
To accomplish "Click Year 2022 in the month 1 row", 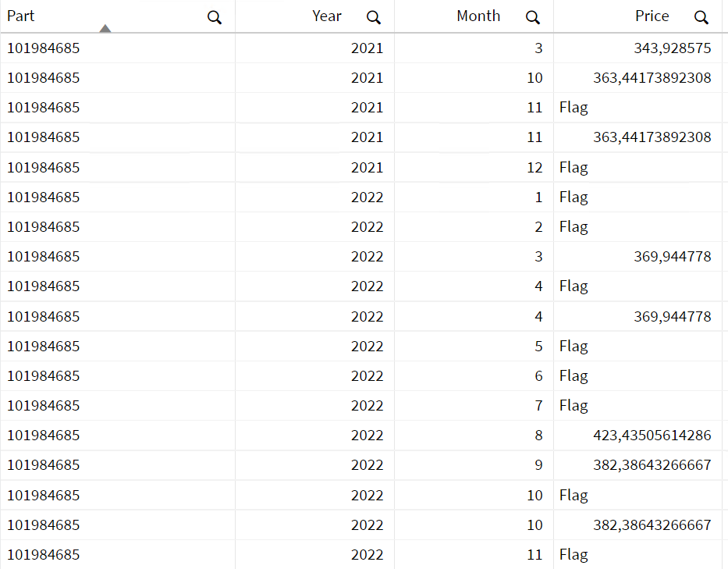I will (x=367, y=197).
